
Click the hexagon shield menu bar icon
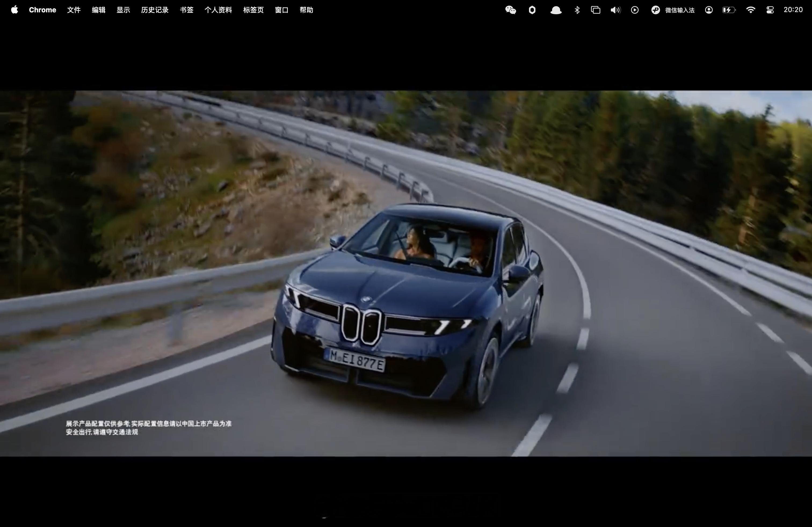pyautogui.click(x=532, y=10)
